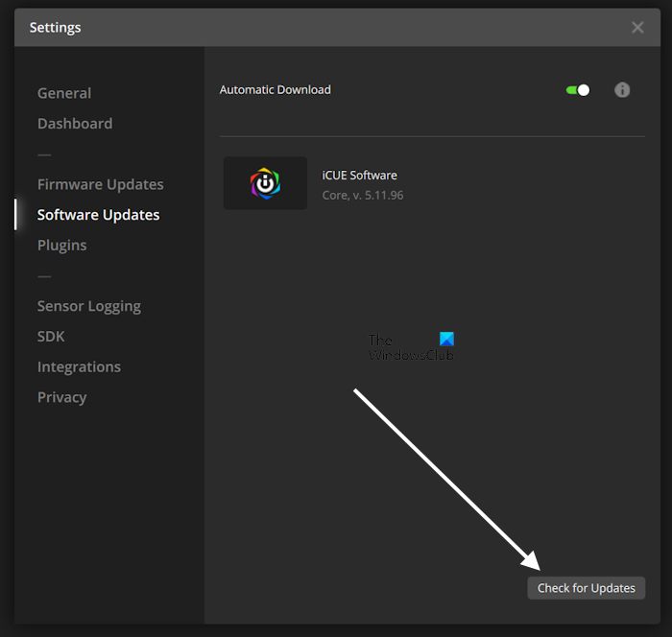This screenshot has width=672, height=637.
Task: Click the Automatic Download label
Action: (x=275, y=90)
